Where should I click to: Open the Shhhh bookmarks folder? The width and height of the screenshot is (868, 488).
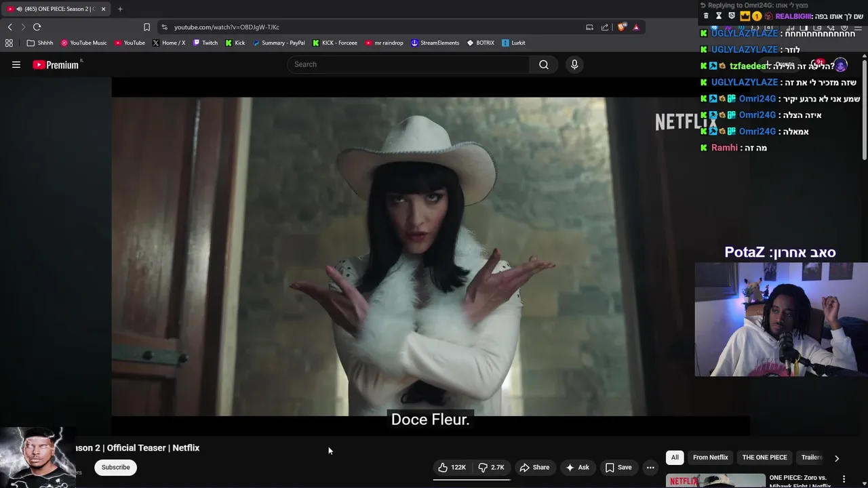click(x=40, y=43)
